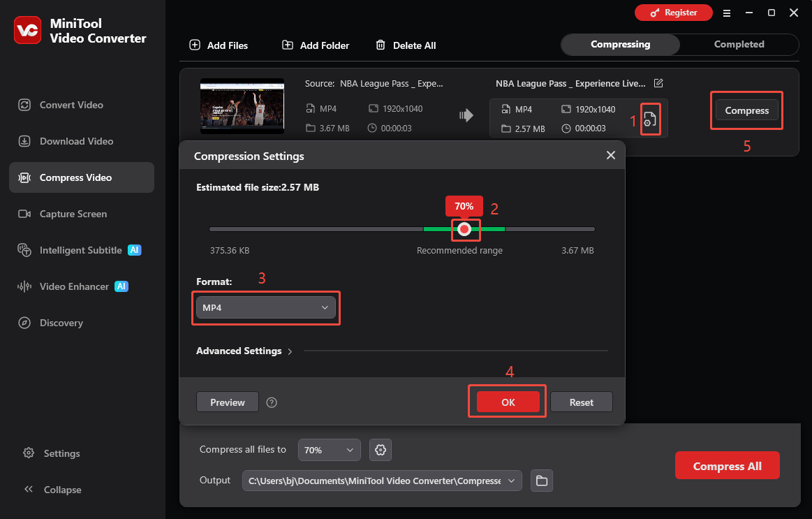Click the Register button
The height and width of the screenshot is (519, 812).
click(674, 13)
